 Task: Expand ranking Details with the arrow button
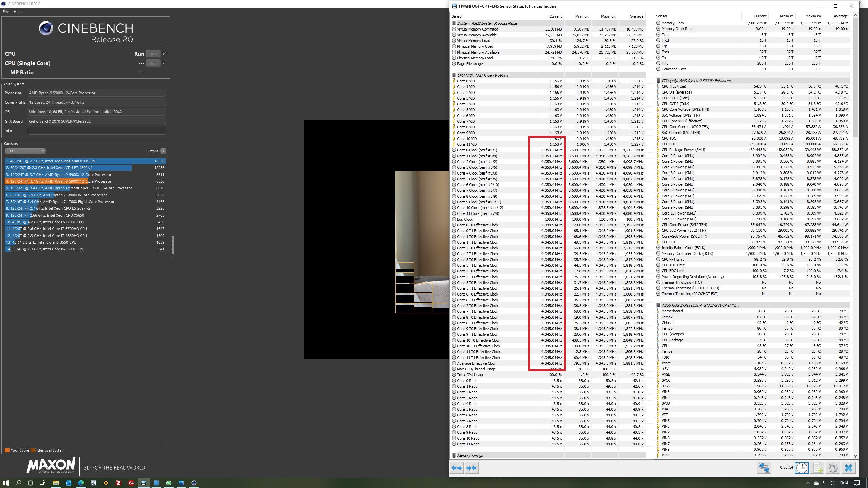pos(163,151)
